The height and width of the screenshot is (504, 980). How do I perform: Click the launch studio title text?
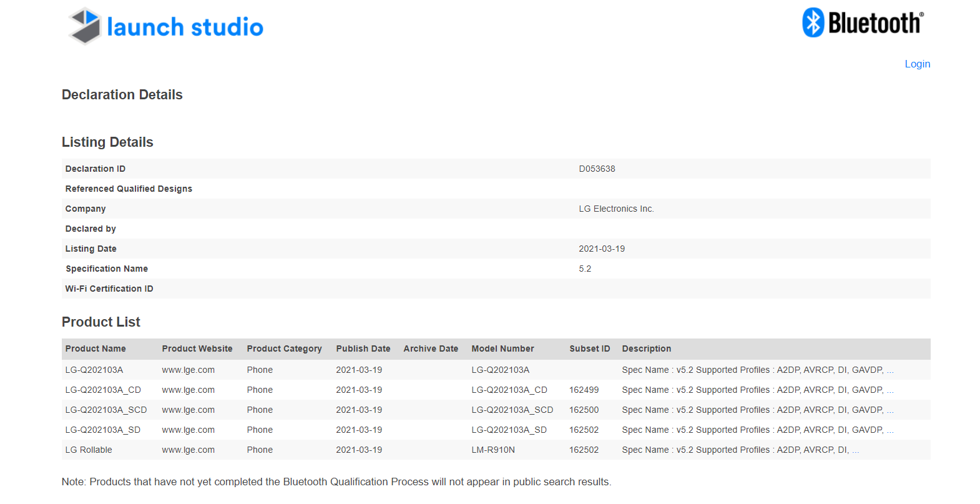click(x=185, y=27)
